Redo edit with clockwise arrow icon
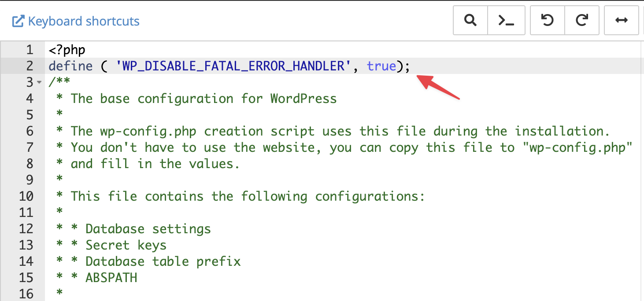Viewport: 644px width, 301px height. 582,20
